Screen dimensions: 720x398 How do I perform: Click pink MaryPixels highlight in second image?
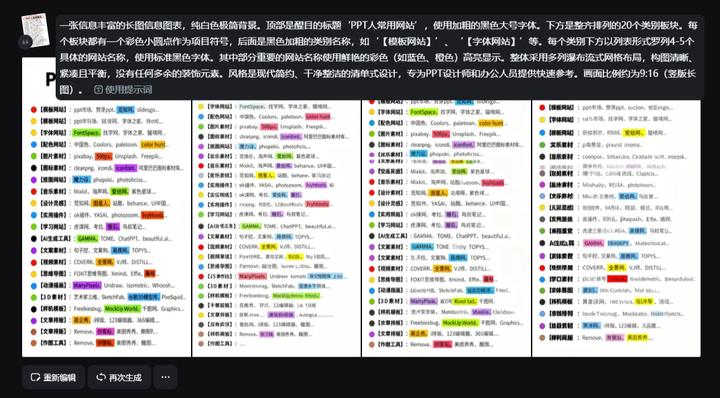(252, 276)
